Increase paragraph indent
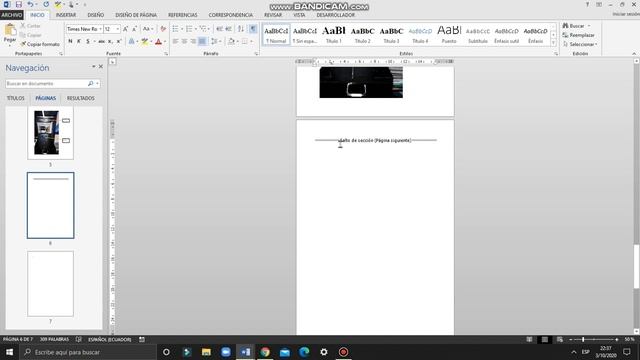 (x=229, y=29)
